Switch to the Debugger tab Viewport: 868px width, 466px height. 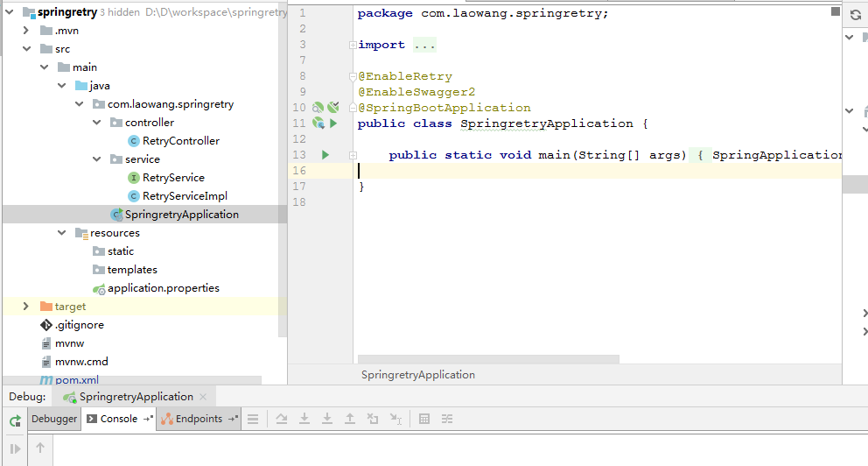[54, 419]
